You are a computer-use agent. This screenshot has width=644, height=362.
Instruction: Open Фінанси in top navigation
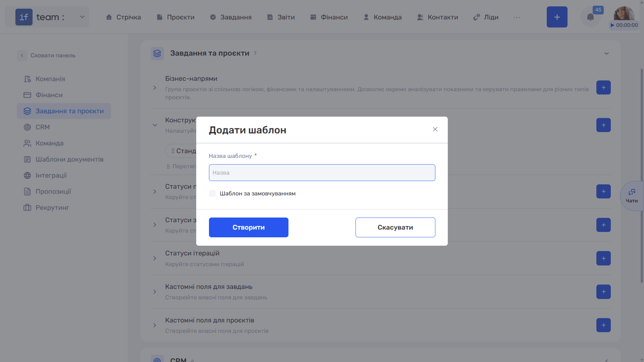click(329, 17)
